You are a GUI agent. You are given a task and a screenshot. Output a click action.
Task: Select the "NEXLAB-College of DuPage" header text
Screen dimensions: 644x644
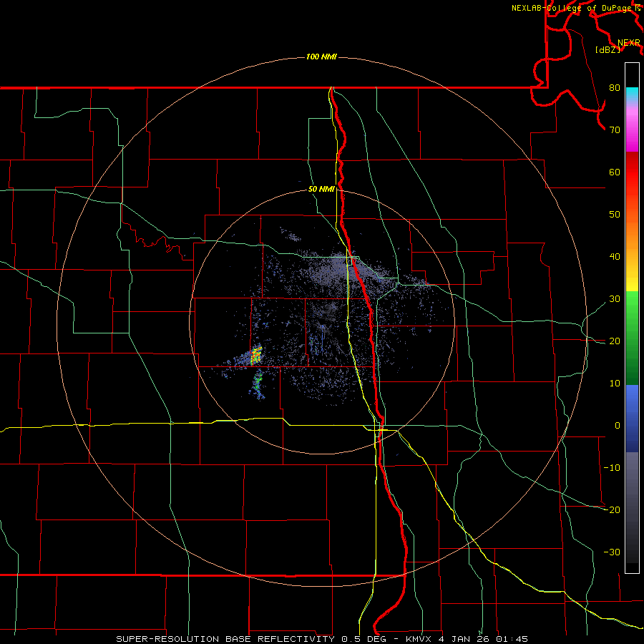572,8
